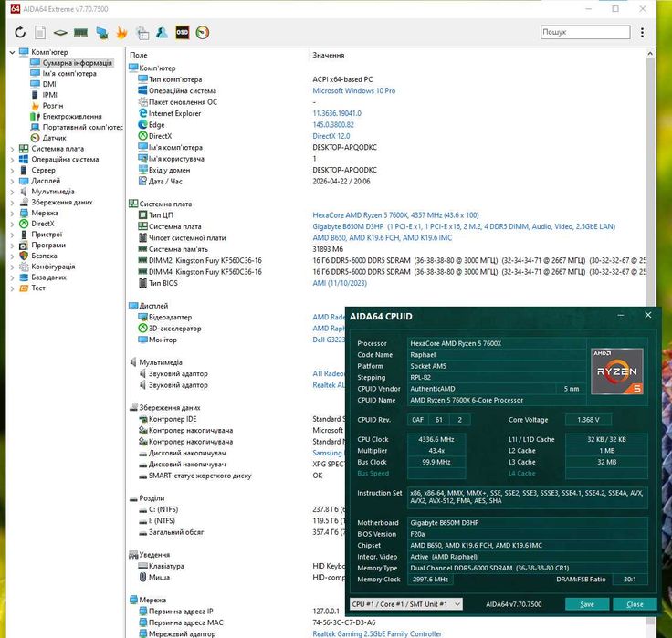Image resolution: width=672 pixels, height=638 pixels.
Task: Click the Клавіатура keyboard icon
Action: pyautogui.click(x=142, y=566)
